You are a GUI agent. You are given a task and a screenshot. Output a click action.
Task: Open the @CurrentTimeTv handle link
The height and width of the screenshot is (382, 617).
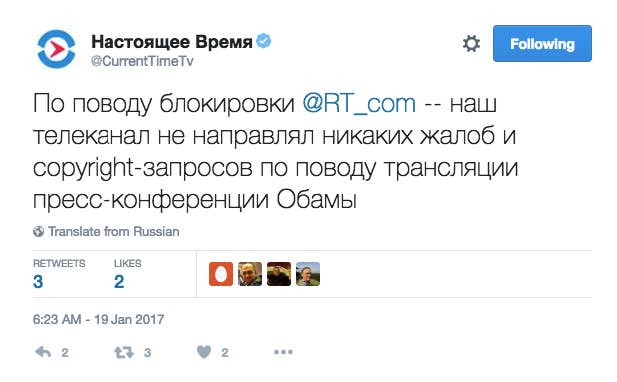142,61
